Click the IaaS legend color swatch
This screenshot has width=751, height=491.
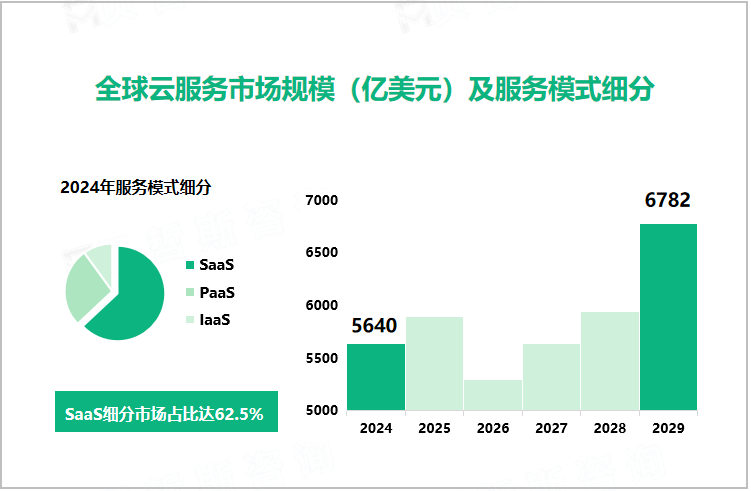tap(190, 320)
